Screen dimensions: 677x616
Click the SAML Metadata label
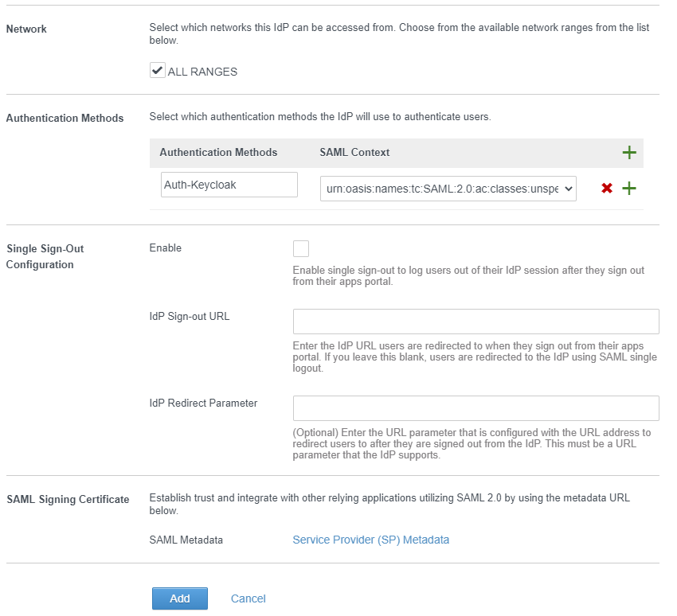186,540
